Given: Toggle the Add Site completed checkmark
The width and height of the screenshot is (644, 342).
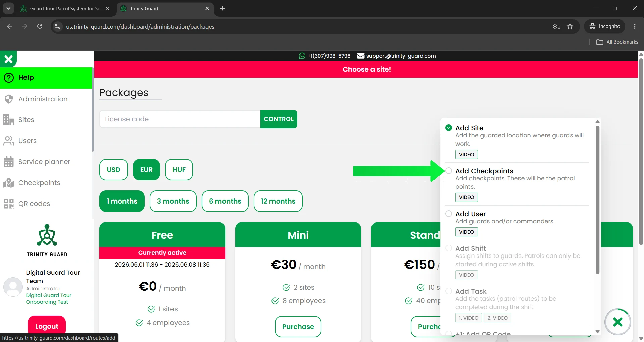Looking at the screenshot, I should click(449, 128).
